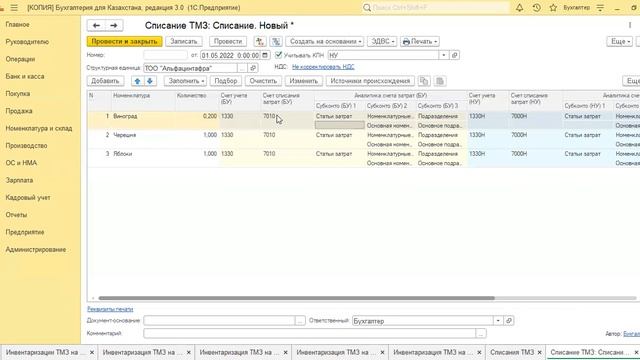Open the Создать на основании dropdown

pos(325,42)
